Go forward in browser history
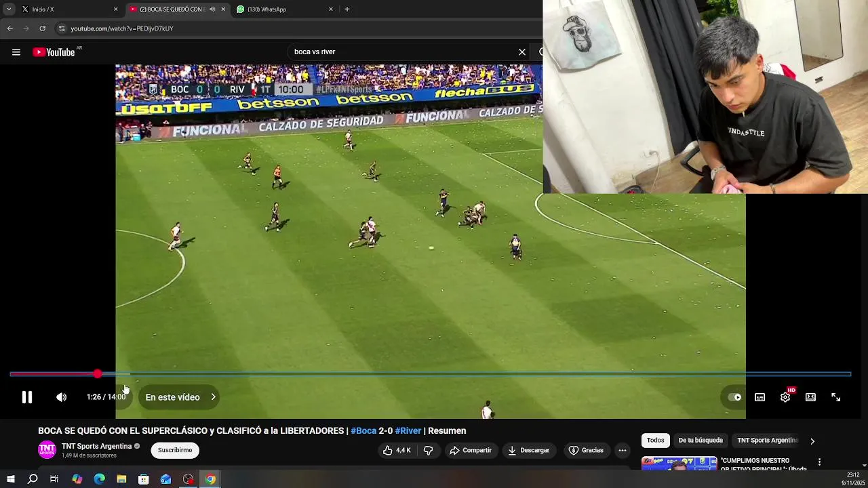 coord(26,28)
